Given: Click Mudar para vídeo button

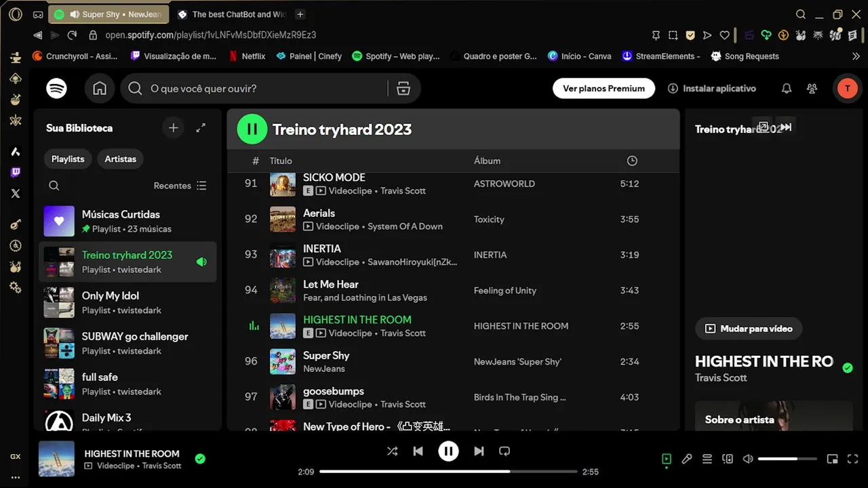Looking at the screenshot, I should (x=749, y=329).
